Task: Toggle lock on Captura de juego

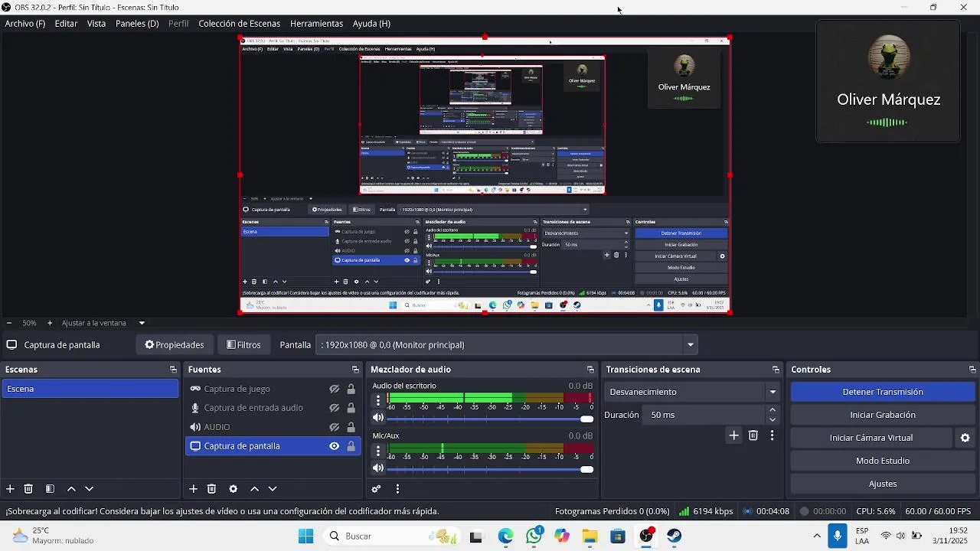Action: point(351,389)
